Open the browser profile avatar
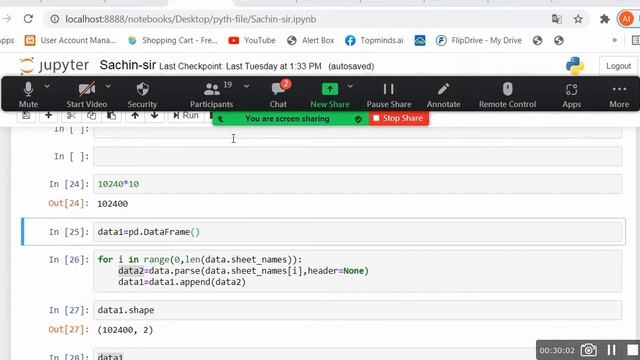This screenshot has height=360, width=640. coord(626,19)
